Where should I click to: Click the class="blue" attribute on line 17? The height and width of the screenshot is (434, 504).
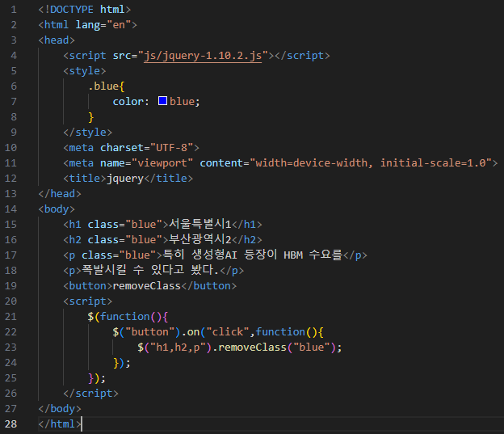(x=119, y=255)
